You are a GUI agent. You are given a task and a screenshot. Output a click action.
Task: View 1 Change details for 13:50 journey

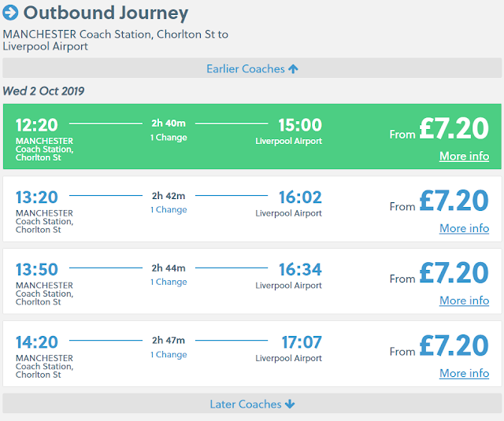169,283
